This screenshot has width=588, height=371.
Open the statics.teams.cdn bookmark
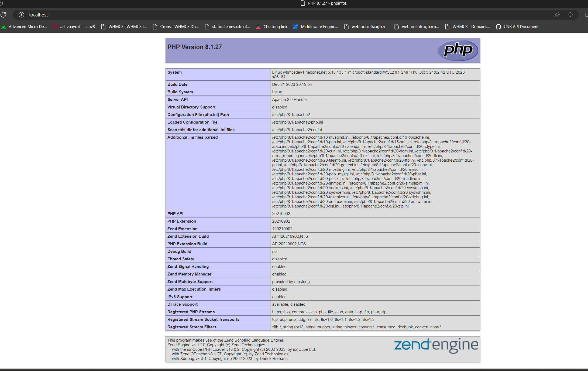pyautogui.click(x=227, y=27)
